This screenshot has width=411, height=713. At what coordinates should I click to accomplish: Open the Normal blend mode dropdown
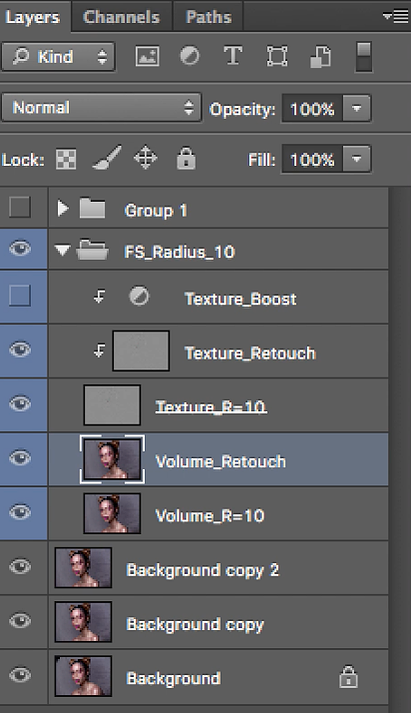click(x=101, y=108)
